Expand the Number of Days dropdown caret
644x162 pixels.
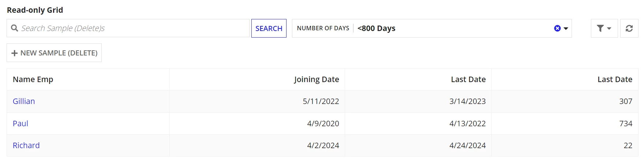click(566, 28)
